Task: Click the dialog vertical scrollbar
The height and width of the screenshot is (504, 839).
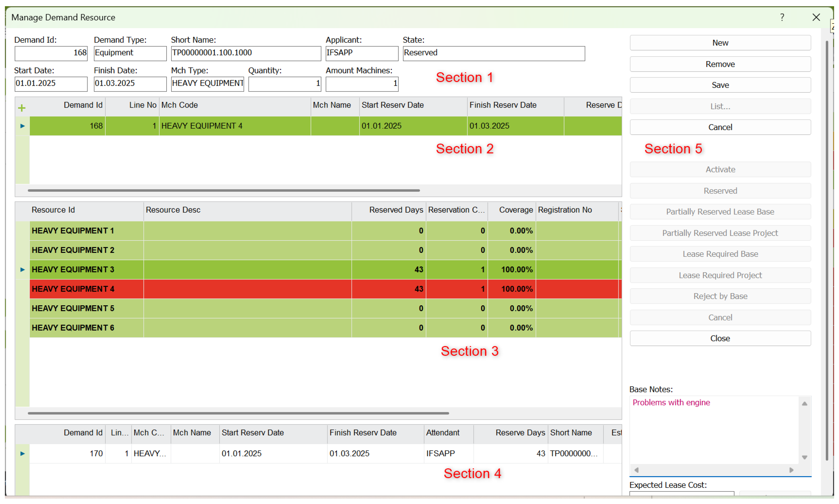Action: pyautogui.click(x=827, y=251)
